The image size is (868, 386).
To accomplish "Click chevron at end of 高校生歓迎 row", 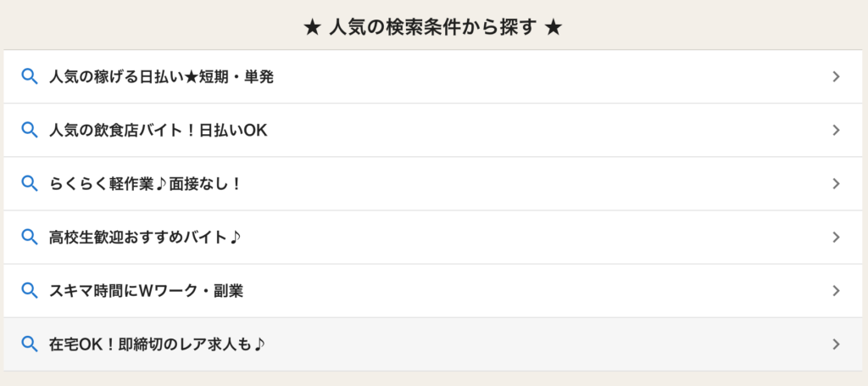I will point(837,237).
